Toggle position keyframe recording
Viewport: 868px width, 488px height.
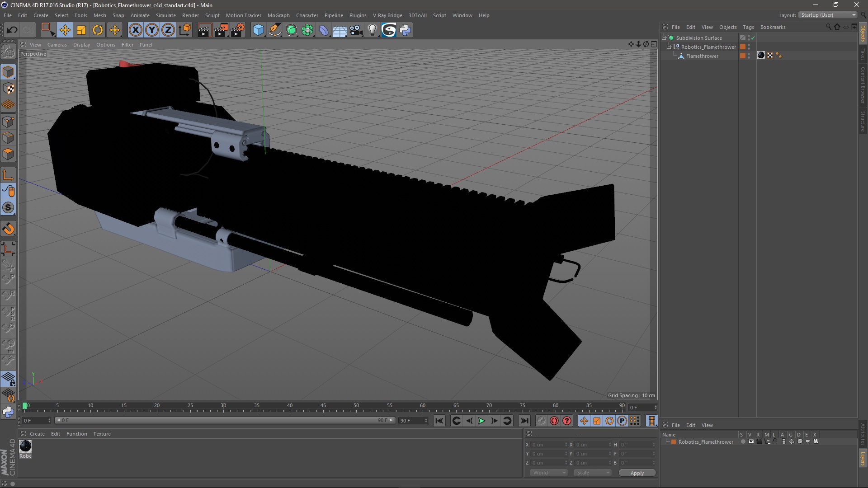click(584, 421)
